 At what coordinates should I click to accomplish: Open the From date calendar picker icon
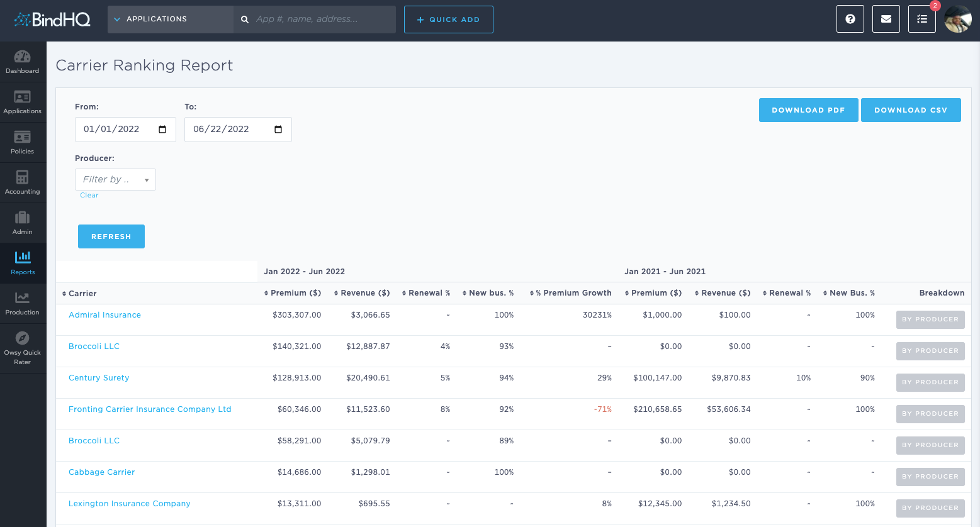point(162,130)
